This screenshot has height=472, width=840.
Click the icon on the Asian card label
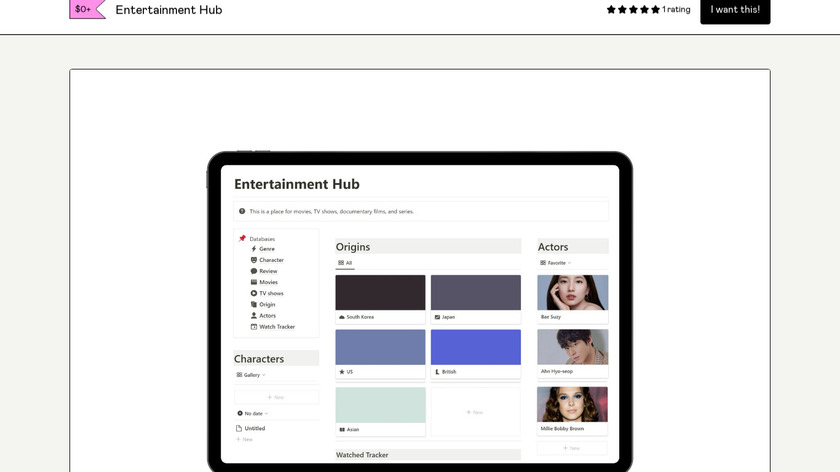tap(342, 430)
